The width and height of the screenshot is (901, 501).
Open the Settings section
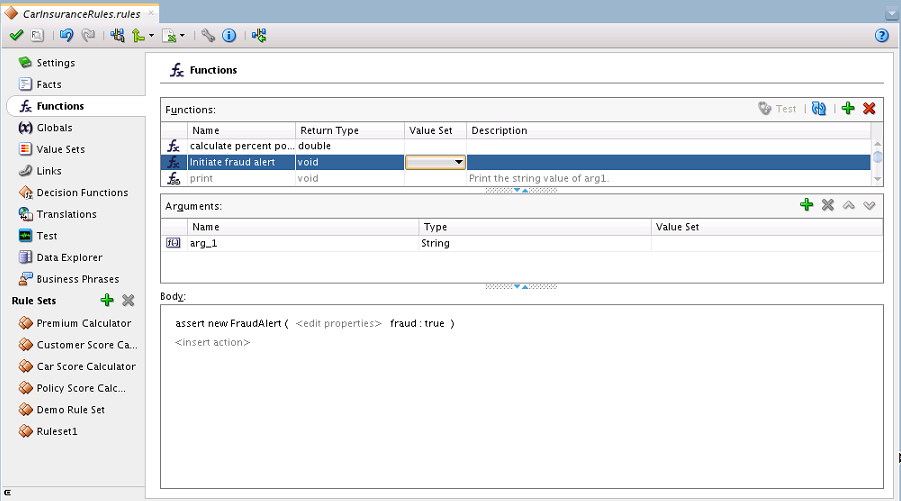point(56,63)
